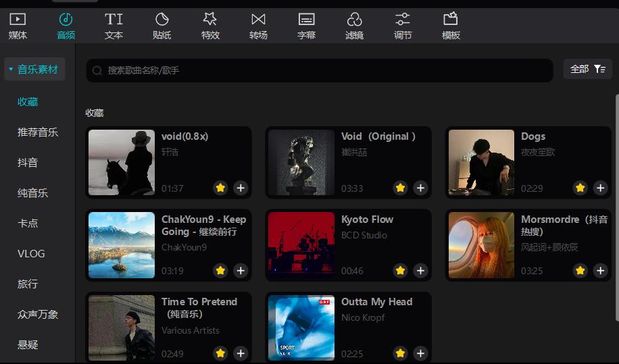Open the 调节 adjustment icon

[x=403, y=26]
